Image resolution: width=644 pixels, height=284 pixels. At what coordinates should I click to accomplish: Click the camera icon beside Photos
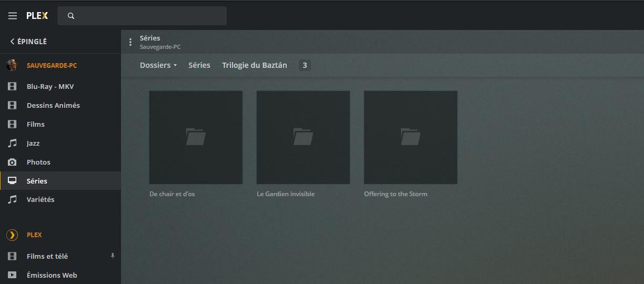click(12, 162)
